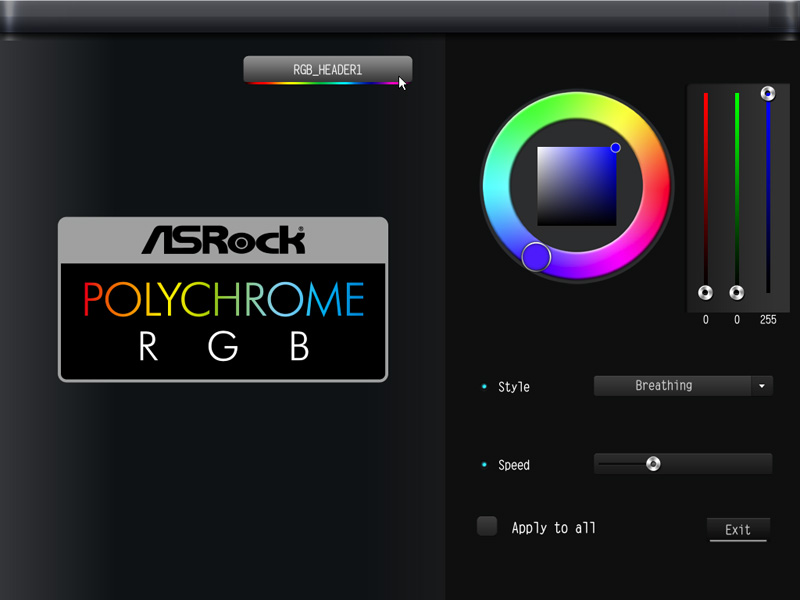Click the hue ring selector circle
The width and height of the screenshot is (800, 600).
click(x=536, y=257)
